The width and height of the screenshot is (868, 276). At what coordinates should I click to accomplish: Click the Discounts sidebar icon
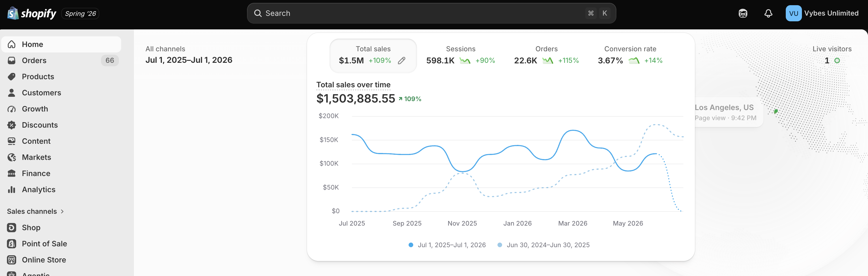coord(12,125)
